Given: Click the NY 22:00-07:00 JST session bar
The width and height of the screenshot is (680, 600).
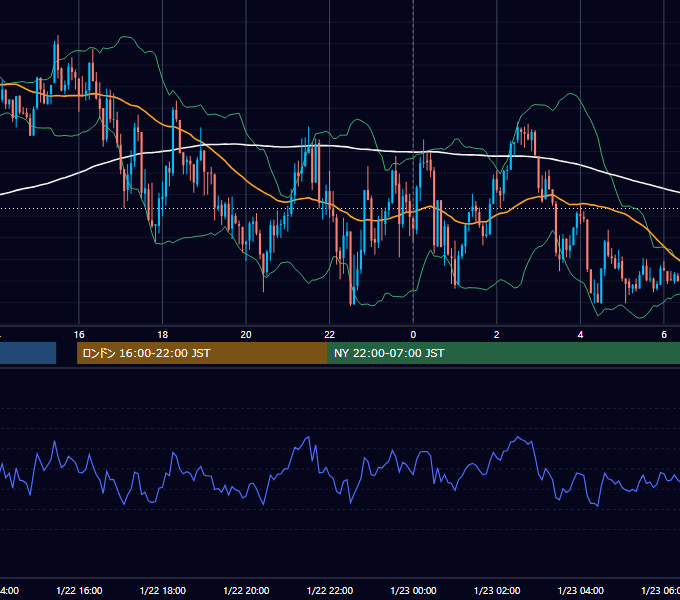Looking at the screenshot, I should pos(503,353).
